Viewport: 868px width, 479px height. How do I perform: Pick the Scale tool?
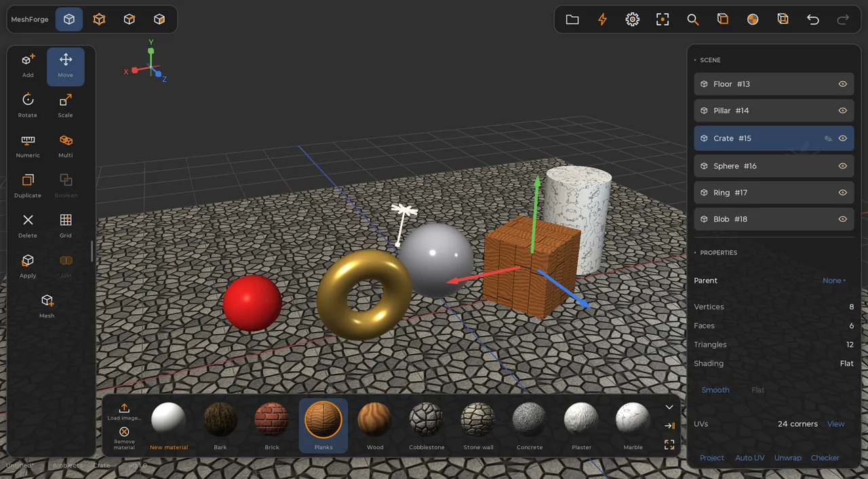tap(66, 106)
